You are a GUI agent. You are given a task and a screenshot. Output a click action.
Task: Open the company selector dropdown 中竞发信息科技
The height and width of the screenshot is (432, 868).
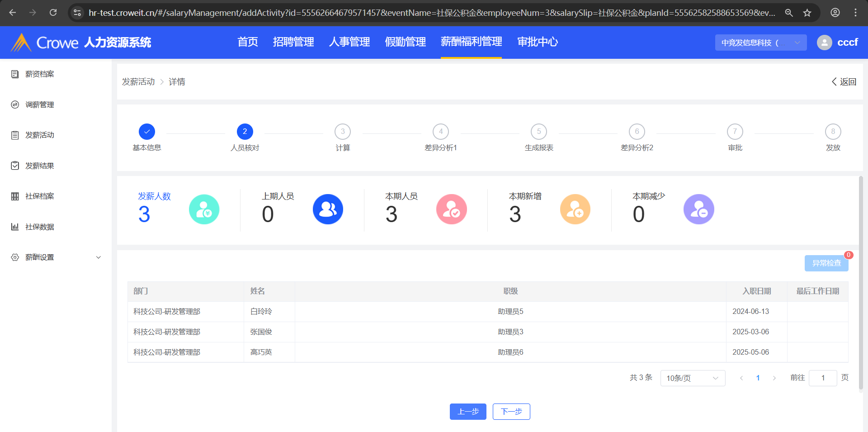pos(760,43)
